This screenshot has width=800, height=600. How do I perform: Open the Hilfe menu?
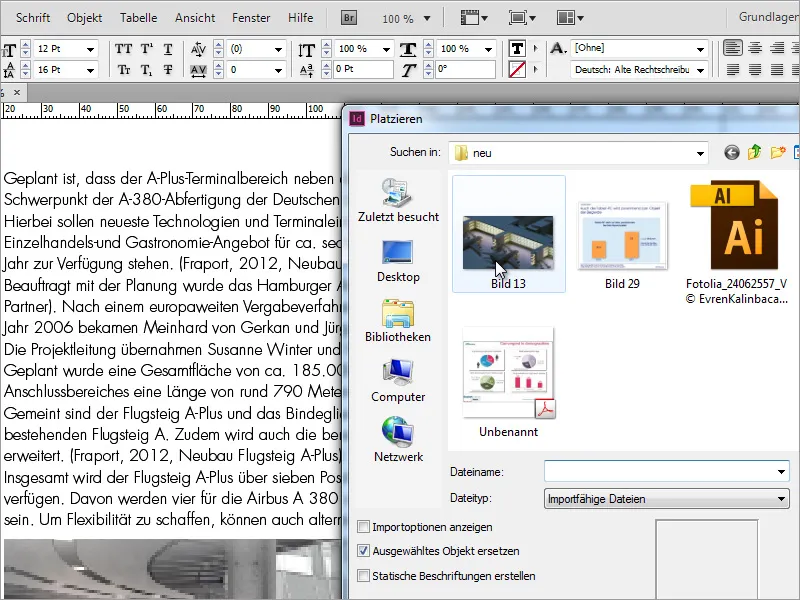(x=301, y=18)
